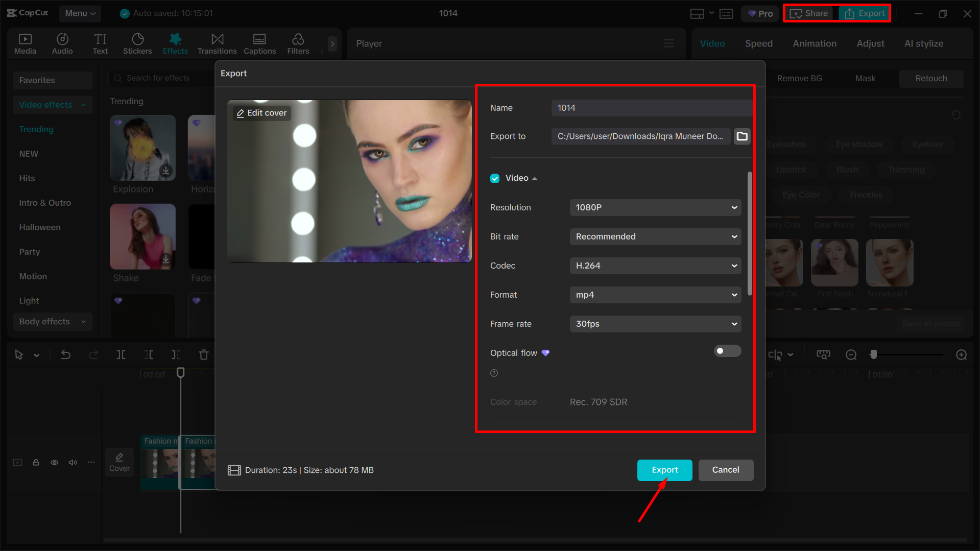
Task: Toggle track visibility eye icon
Action: point(54,463)
